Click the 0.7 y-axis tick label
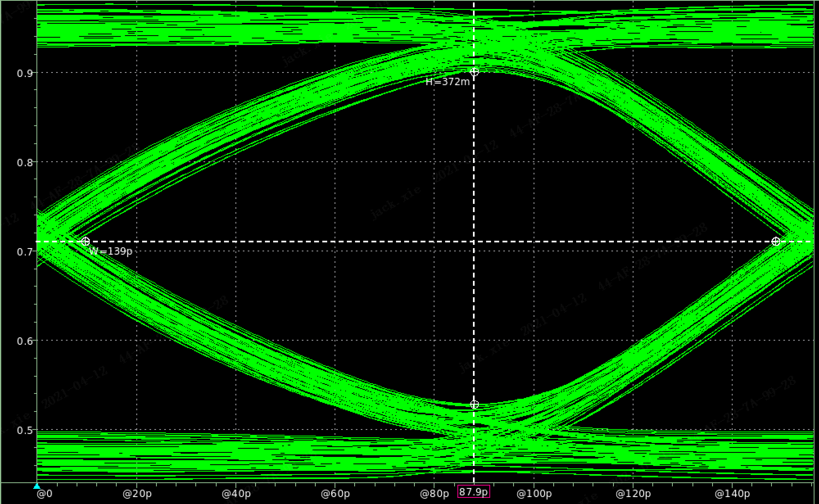This screenshot has width=819, height=504. point(25,252)
